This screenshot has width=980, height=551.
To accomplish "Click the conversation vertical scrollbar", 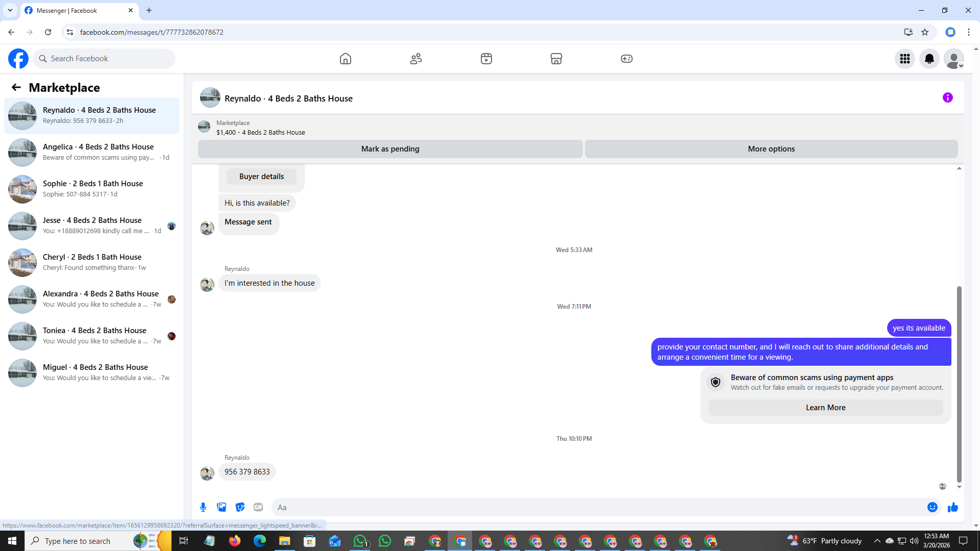I will click(x=959, y=383).
